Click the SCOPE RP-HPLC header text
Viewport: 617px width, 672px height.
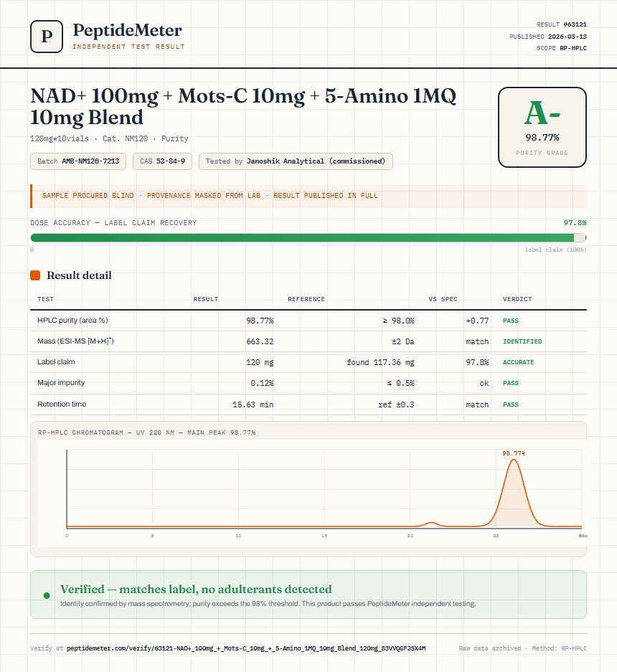click(x=561, y=48)
